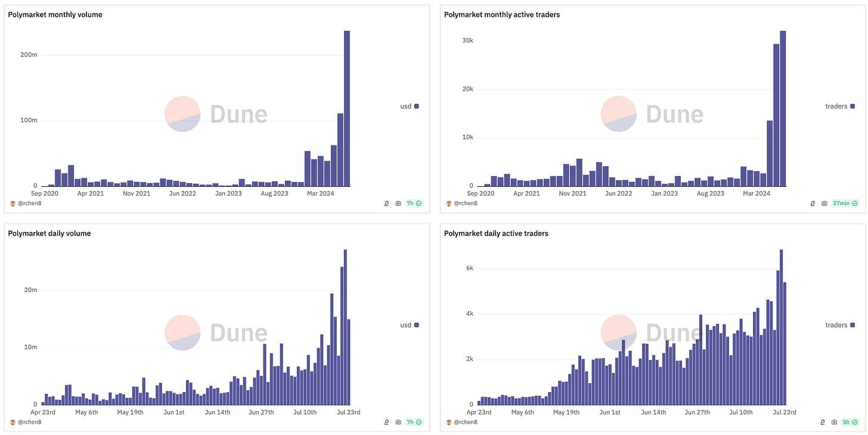Viewport: 868px width, 435px height.
Task: Click the tallest bar in daily active traders chart
Action: click(x=781, y=328)
